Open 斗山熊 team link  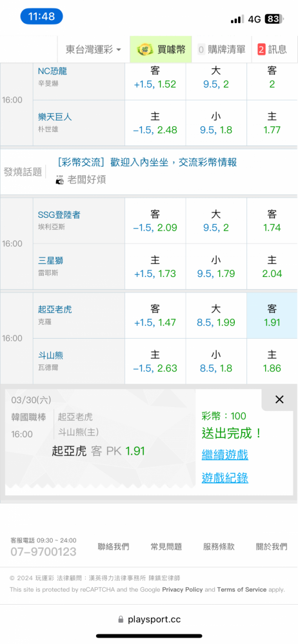(50, 355)
